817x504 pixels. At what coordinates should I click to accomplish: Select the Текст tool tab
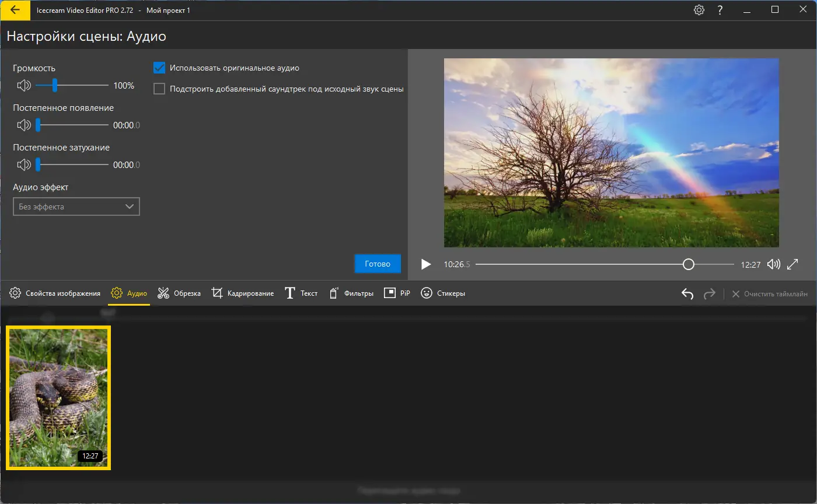click(301, 293)
